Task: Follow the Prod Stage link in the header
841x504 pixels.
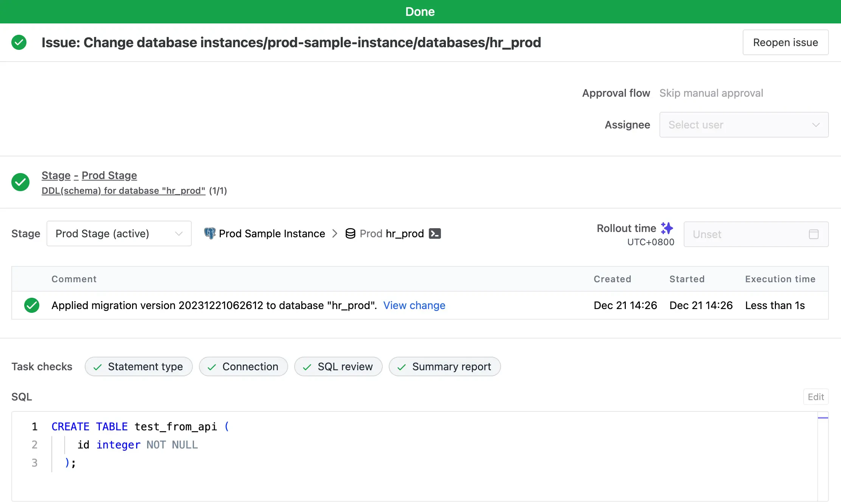Action: [x=109, y=175]
